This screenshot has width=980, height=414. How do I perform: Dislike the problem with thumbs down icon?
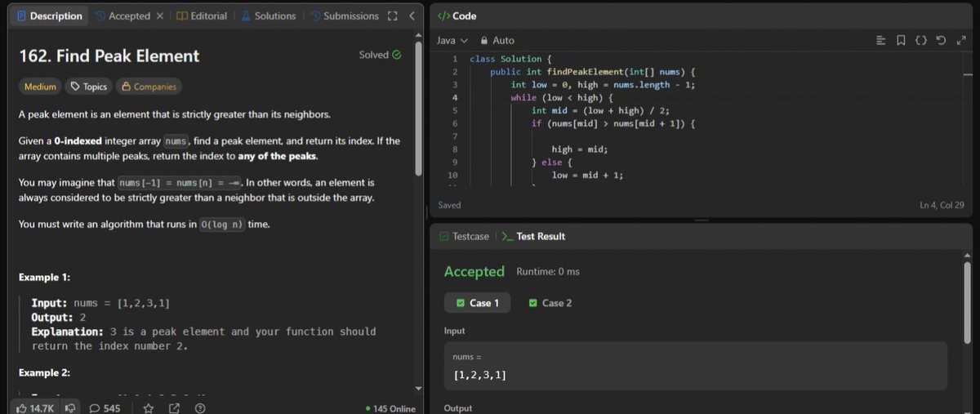71,407
